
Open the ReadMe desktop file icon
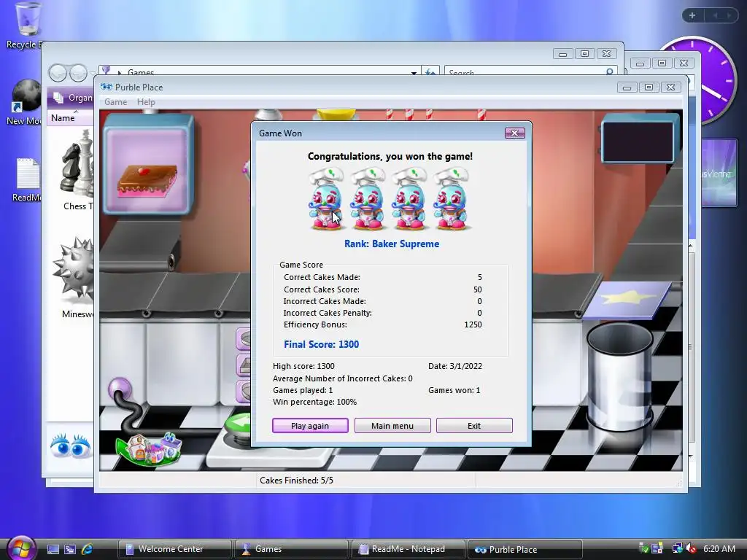point(26,180)
